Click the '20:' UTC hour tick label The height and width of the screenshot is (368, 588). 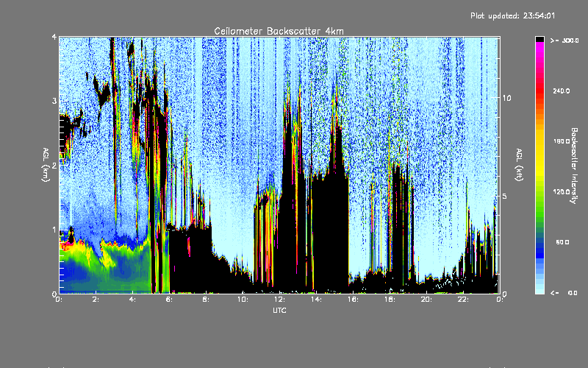426,300
